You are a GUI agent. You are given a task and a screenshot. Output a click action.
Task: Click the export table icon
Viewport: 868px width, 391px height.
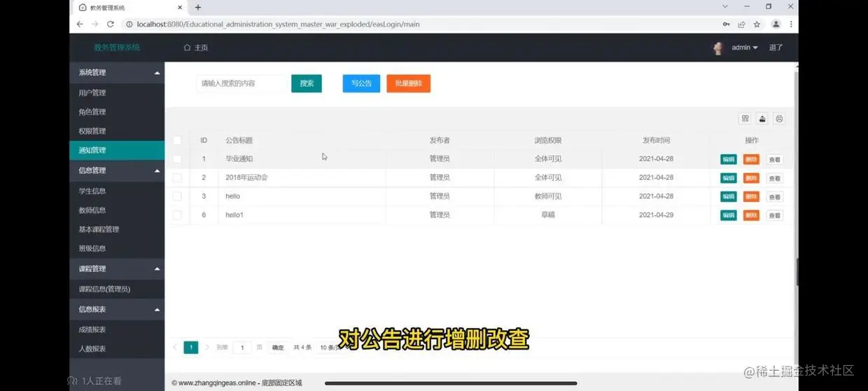[762, 119]
